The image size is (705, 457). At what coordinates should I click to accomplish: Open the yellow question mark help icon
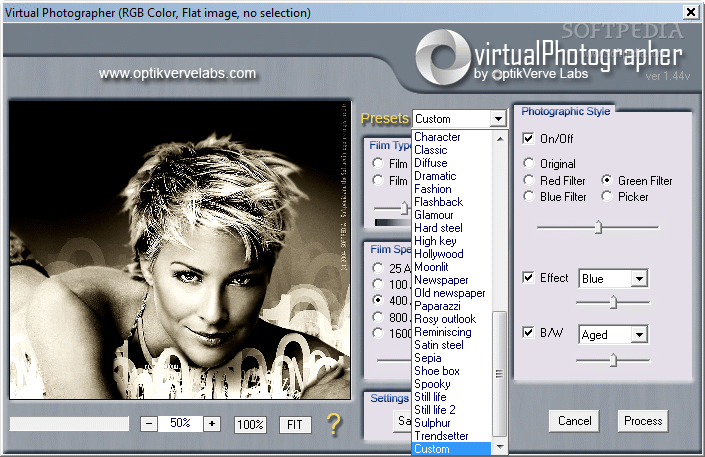(334, 424)
